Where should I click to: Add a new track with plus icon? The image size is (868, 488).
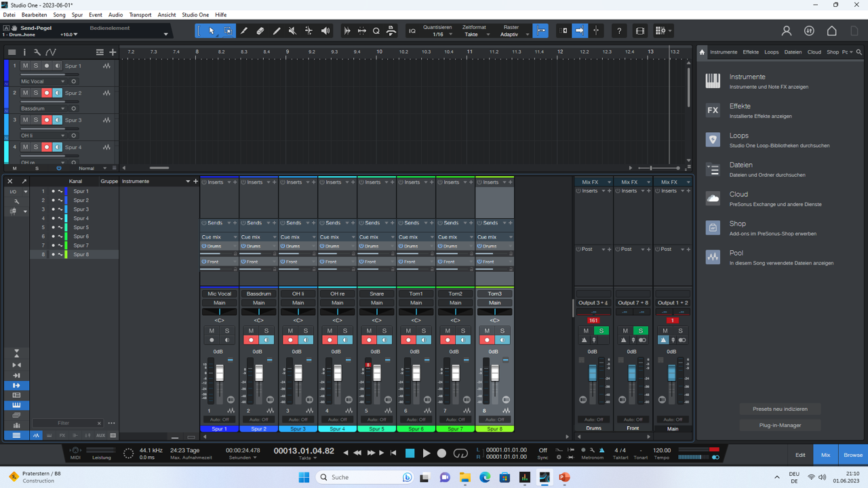coord(113,52)
